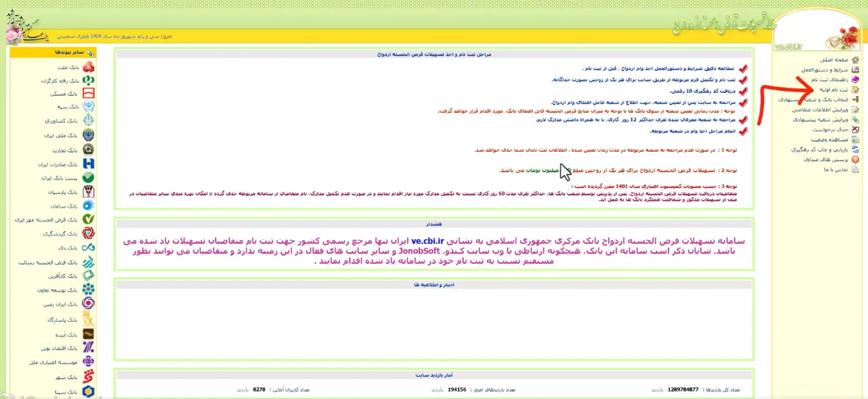Click the Bank Maskan logo icon
868x399 pixels.
pos(89,94)
